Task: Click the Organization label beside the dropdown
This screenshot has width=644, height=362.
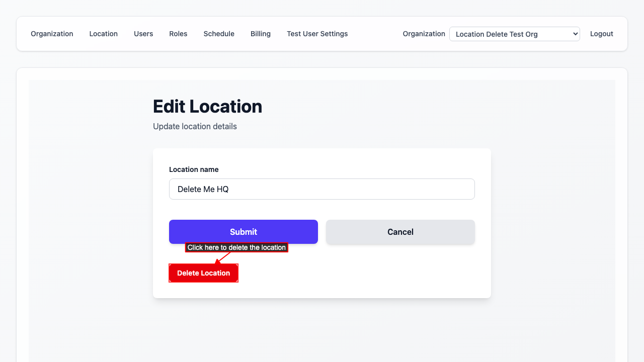Action: (x=424, y=34)
